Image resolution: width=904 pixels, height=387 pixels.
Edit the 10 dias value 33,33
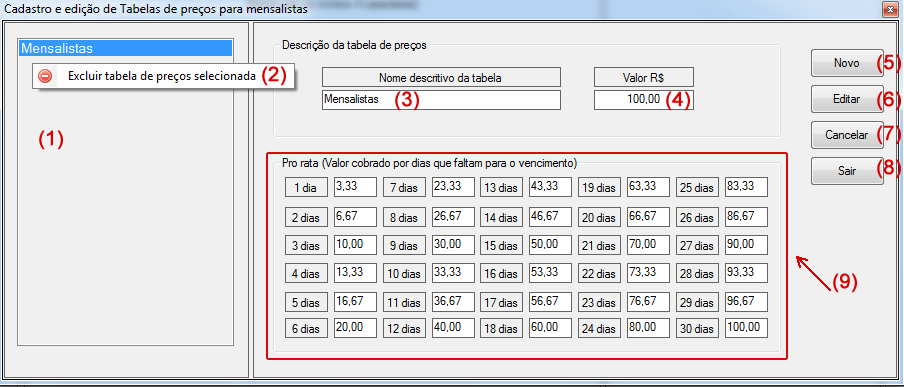coord(453,273)
